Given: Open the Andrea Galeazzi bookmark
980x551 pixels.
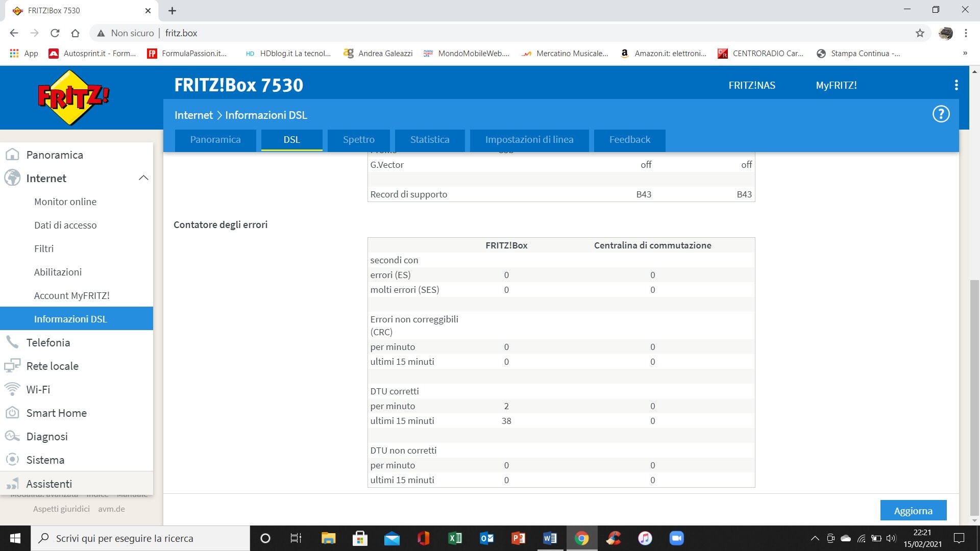Looking at the screenshot, I should pos(378,53).
